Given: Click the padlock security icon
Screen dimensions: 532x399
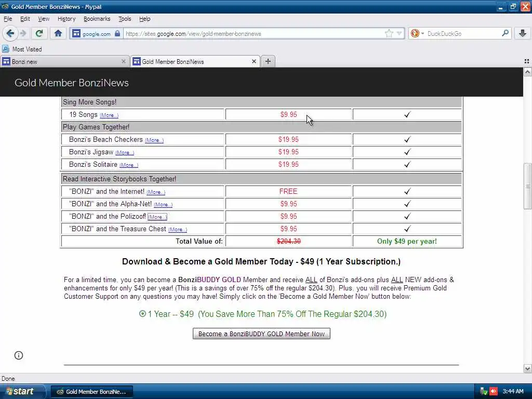Looking at the screenshot, I should pos(117,33).
